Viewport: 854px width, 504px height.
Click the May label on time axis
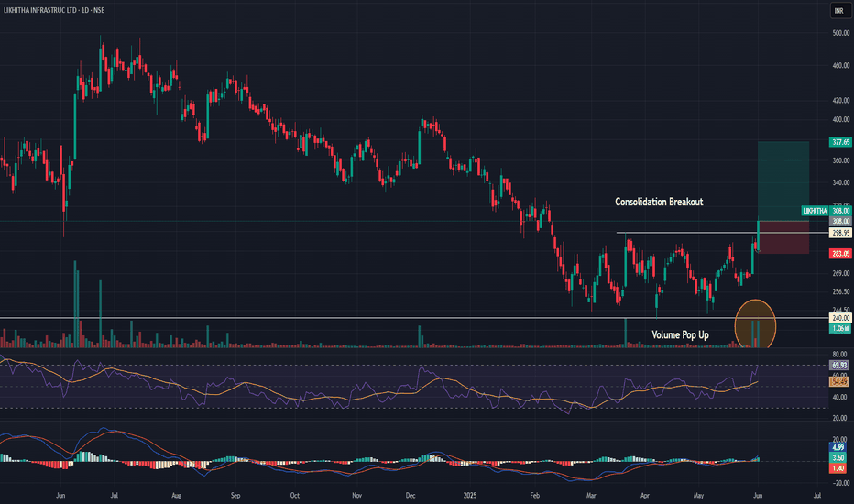point(699,496)
